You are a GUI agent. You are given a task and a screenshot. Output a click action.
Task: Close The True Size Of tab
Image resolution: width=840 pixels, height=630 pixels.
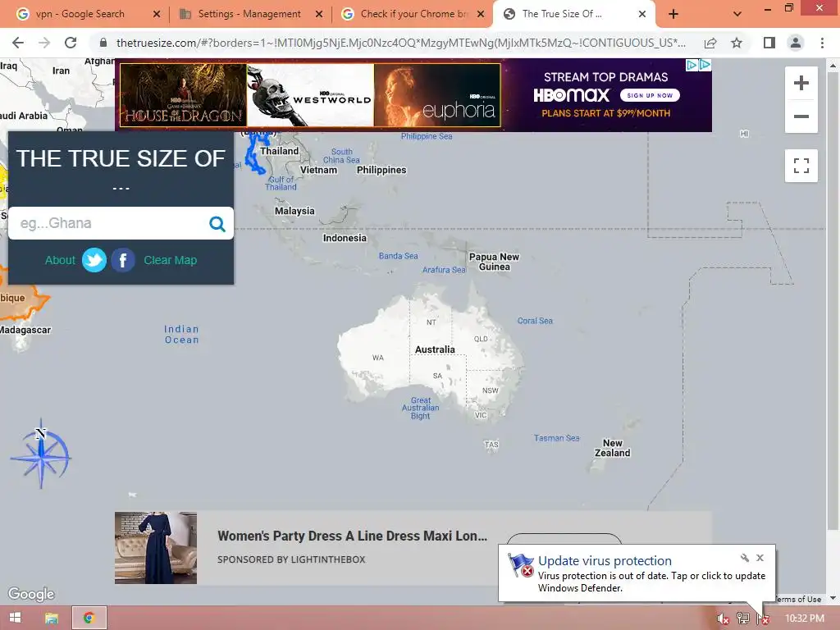(x=642, y=14)
